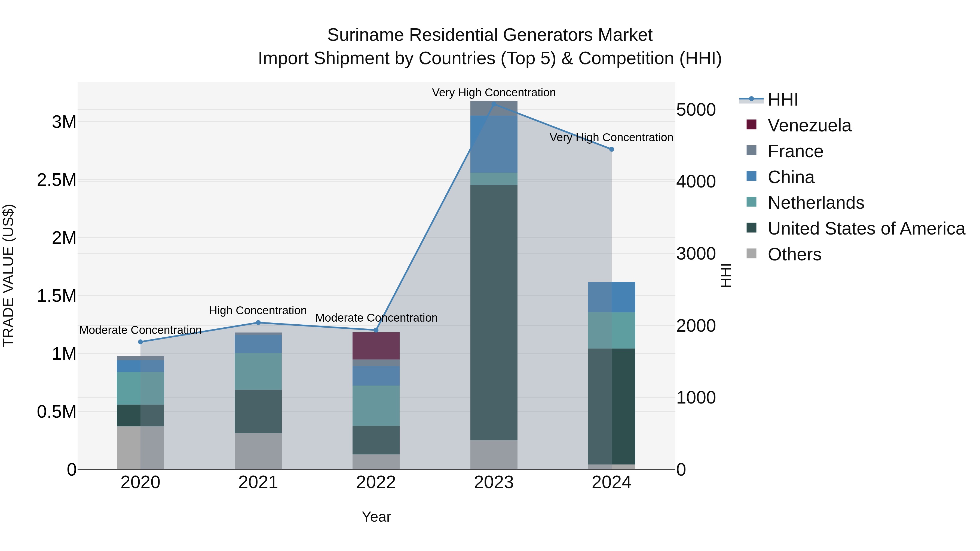
Task: Click the 2021 x-axis tick label
Action: click(258, 482)
